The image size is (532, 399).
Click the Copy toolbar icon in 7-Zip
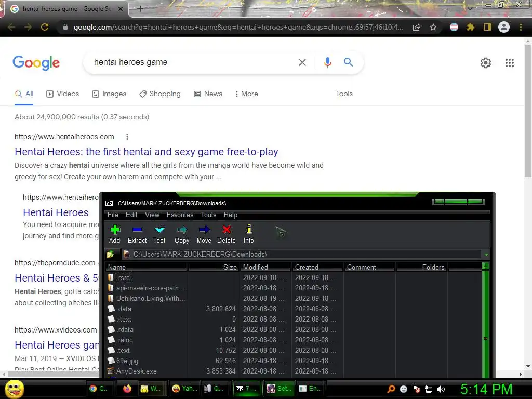click(182, 234)
